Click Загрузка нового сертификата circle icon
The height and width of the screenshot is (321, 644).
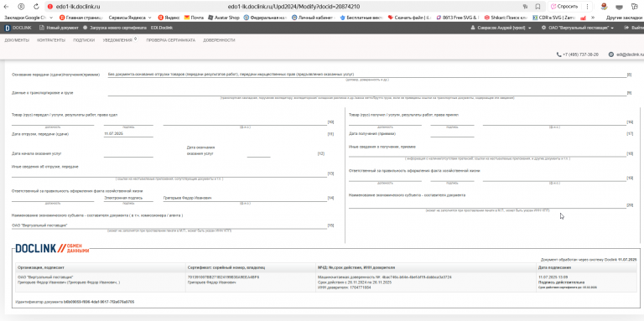85,28
